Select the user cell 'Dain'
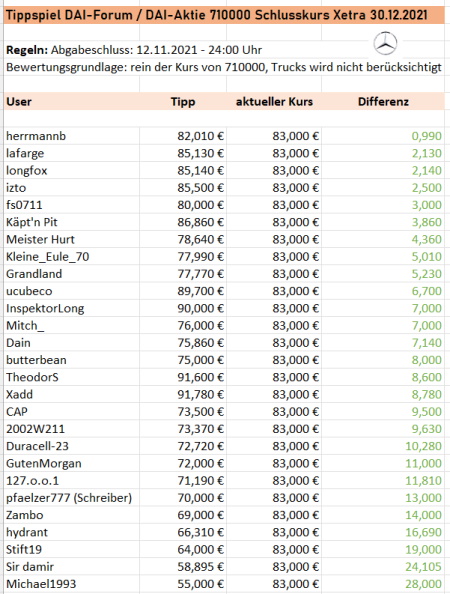 coord(18,343)
